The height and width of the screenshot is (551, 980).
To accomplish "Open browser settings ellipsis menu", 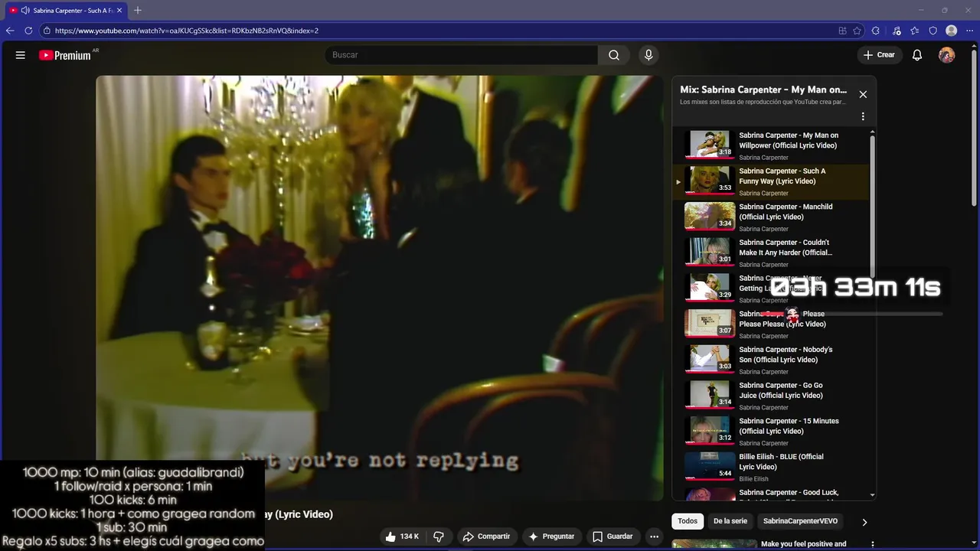I will click(x=970, y=31).
